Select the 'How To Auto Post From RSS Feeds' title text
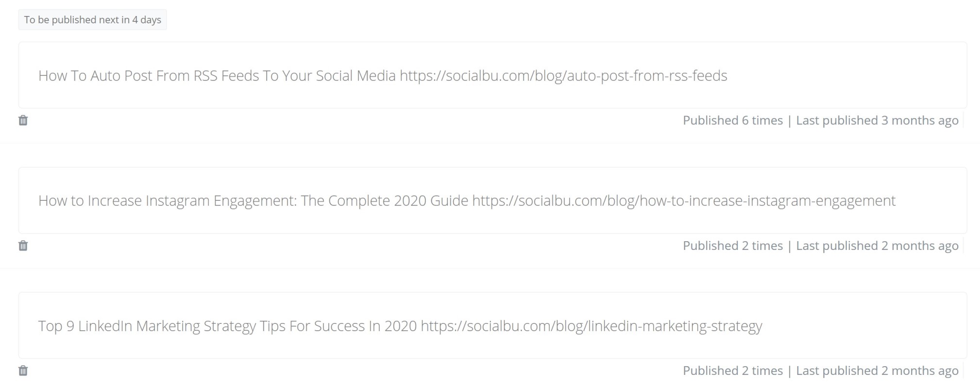This screenshot has width=980, height=389. point(149,75)
